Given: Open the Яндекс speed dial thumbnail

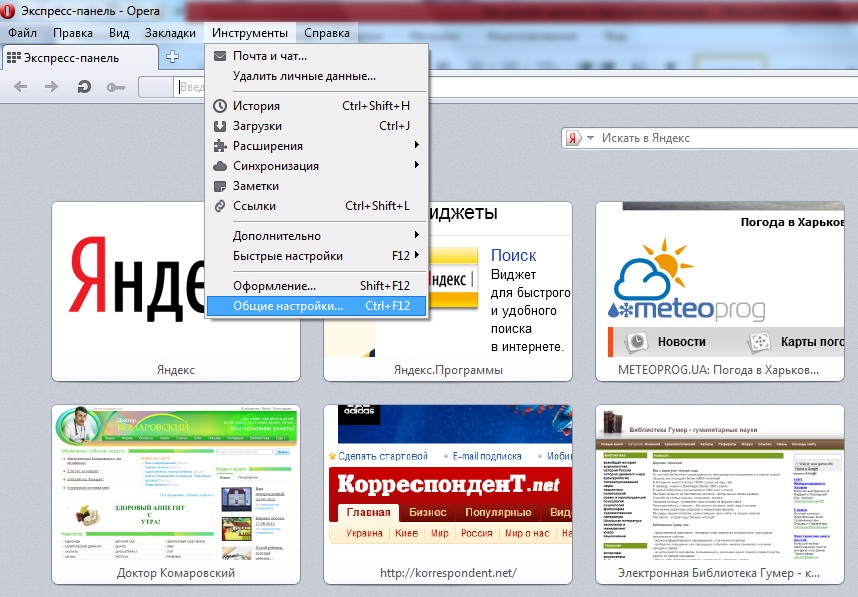Looking at the screenshot, I should [x=176, y=291].
